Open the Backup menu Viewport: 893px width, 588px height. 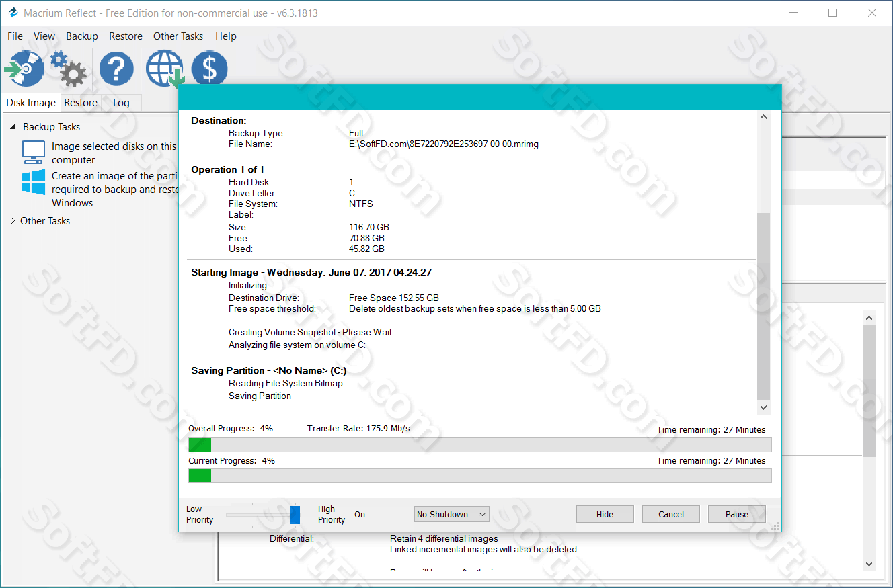82,36
